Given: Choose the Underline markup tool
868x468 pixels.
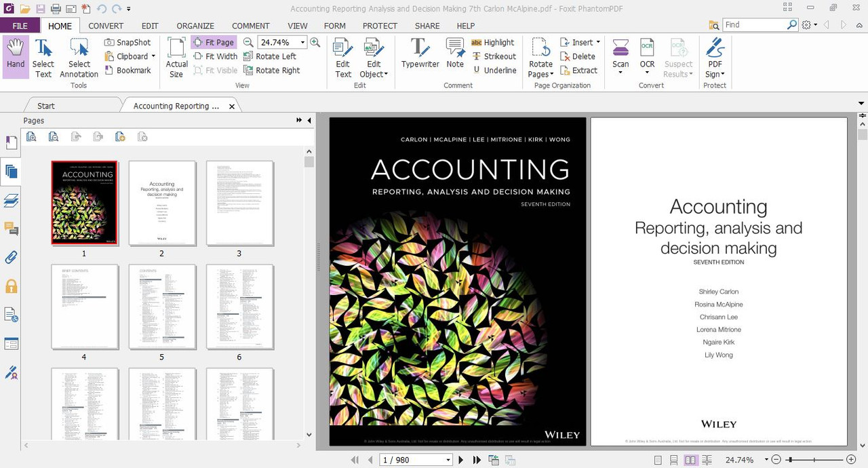Looking at the screenshot, I should coord(494,70).
